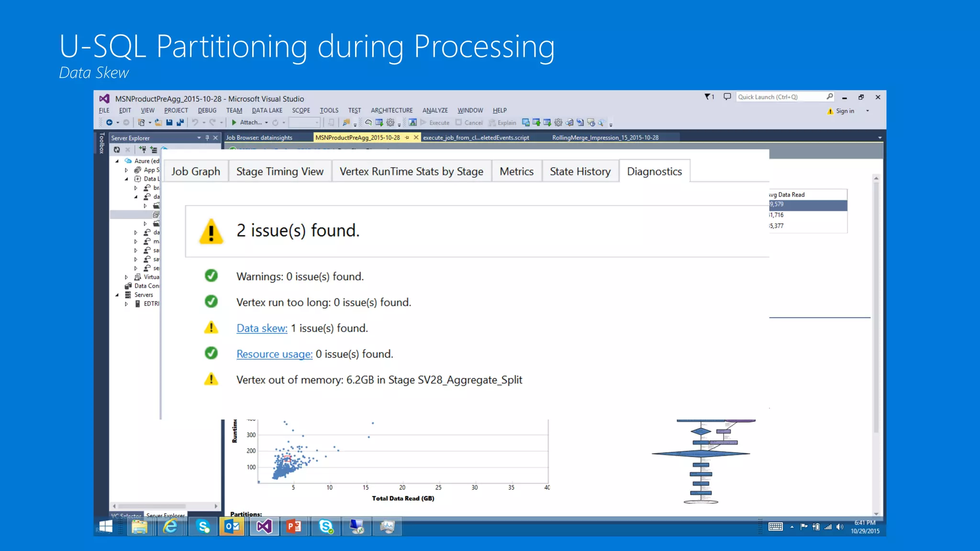Screen dimensions: 980x551
Task: Start debugging with green Attach arrow
Action: pyautogui.click(x=234, y=122)
